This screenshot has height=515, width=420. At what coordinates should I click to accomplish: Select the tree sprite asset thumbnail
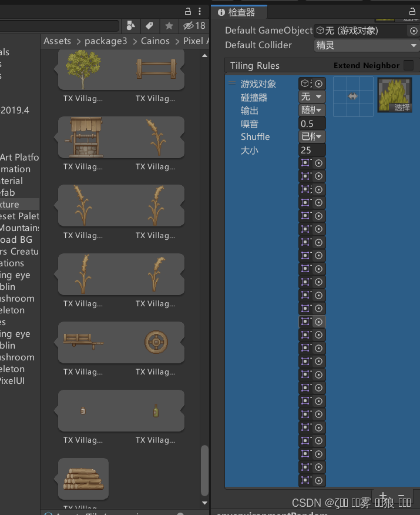pyautogui.click(x=83, y=69)
